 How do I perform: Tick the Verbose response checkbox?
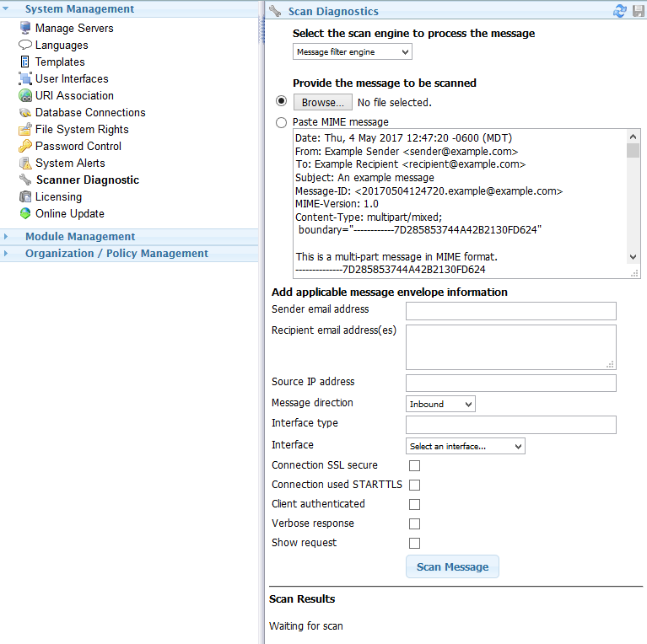pyautogui.click(x=414, y=523)
